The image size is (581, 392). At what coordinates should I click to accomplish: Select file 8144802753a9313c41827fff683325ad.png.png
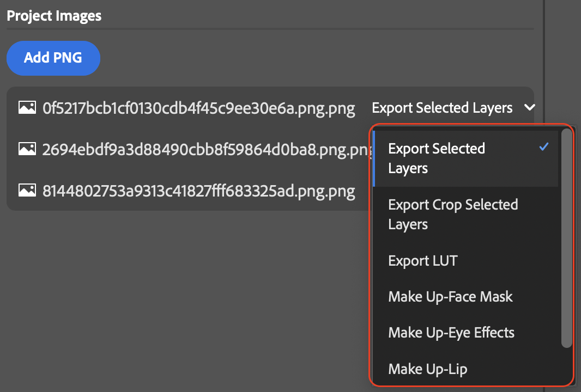[x=198, y=191]
